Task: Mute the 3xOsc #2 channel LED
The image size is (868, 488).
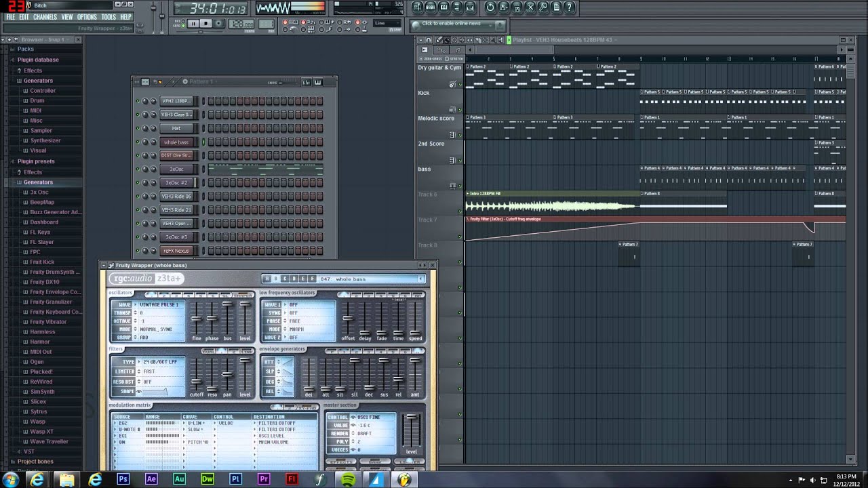Action: click(x=137, y=182)
